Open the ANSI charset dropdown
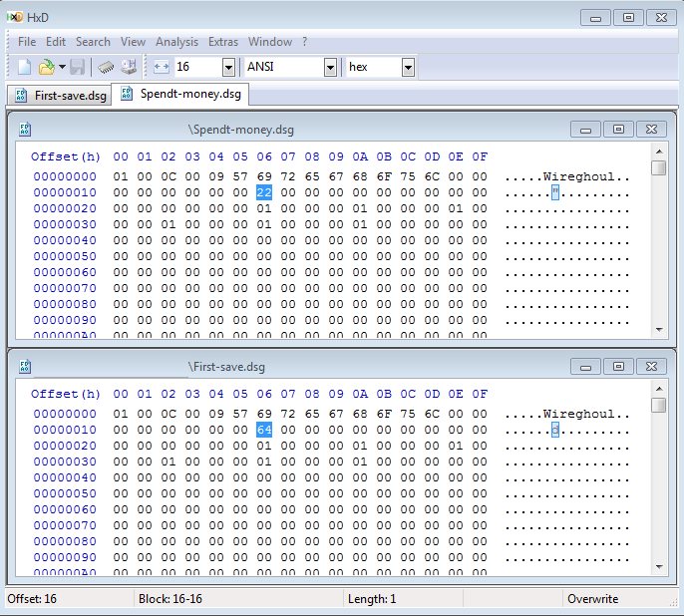The image size is (684, 616). point(330,67)
